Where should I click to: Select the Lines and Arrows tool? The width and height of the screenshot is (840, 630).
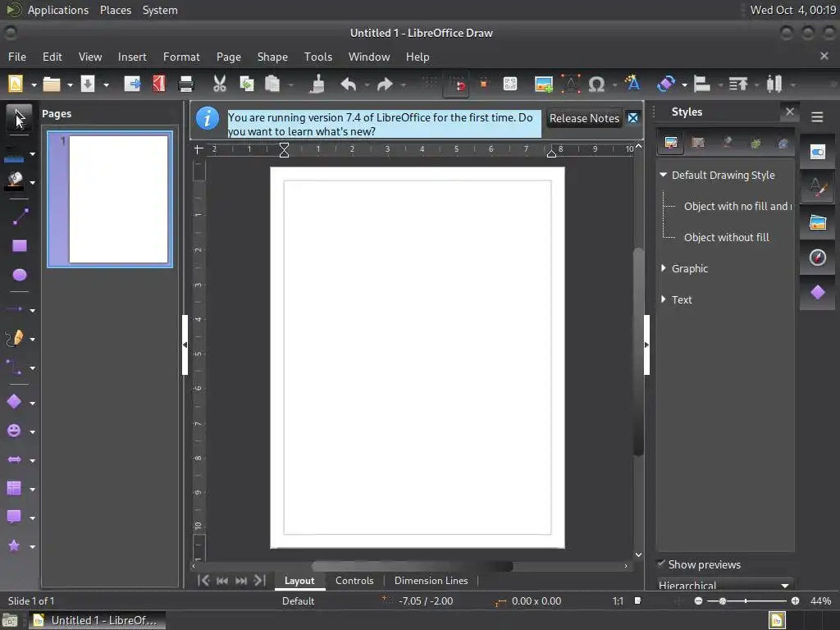15,309
